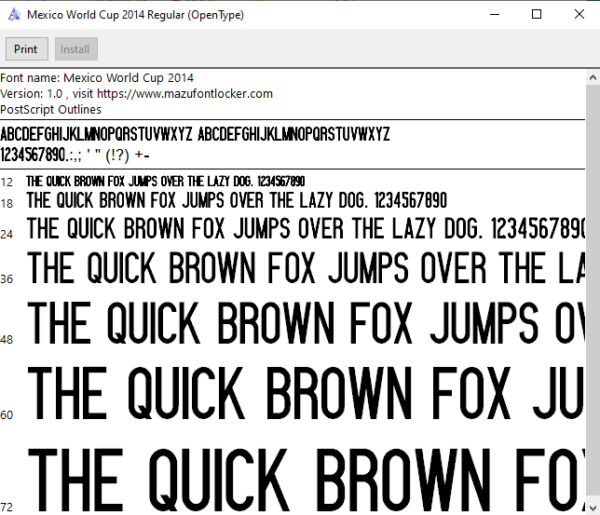Click the 'Font name: Mexico World Cup 2014' line
The image size is (600, 515).
(97, 78)
